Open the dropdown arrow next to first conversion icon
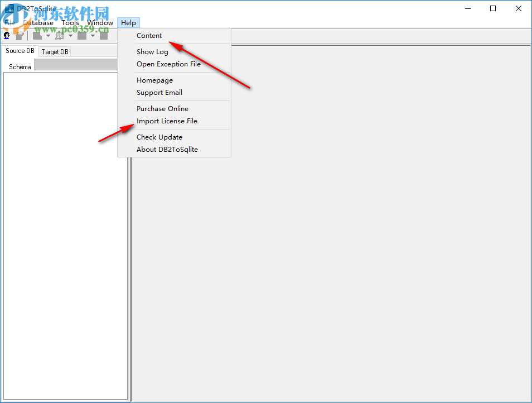 click(48, 35)
